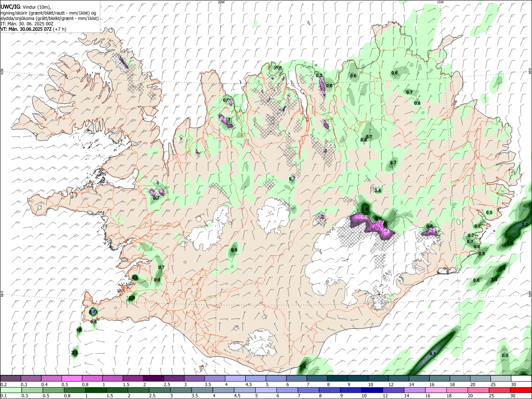Click the '0.2' tick label under the snow legend
Image resolution: width=532 pixels, height=399 pixels.
point(4,384)
